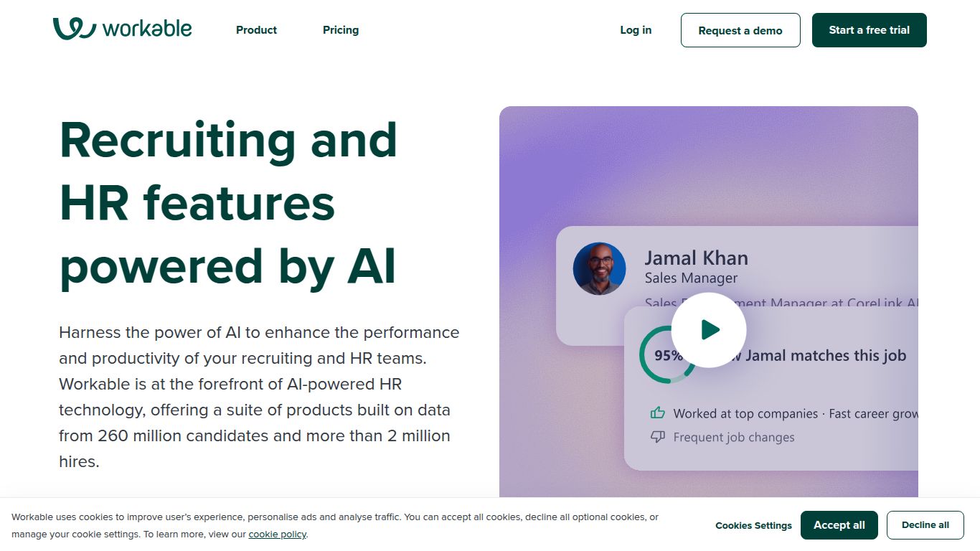
Task: View the cookie policy
Action: click(x=277, y=534)
